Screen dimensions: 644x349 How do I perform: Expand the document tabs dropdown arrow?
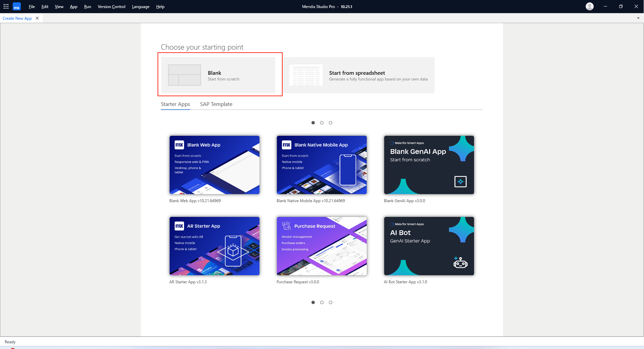click(638, 18)
